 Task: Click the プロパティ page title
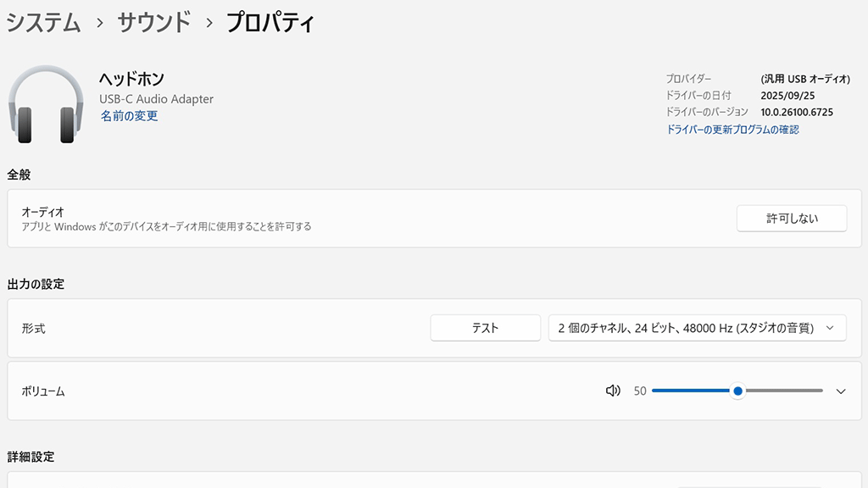point(270,23)
